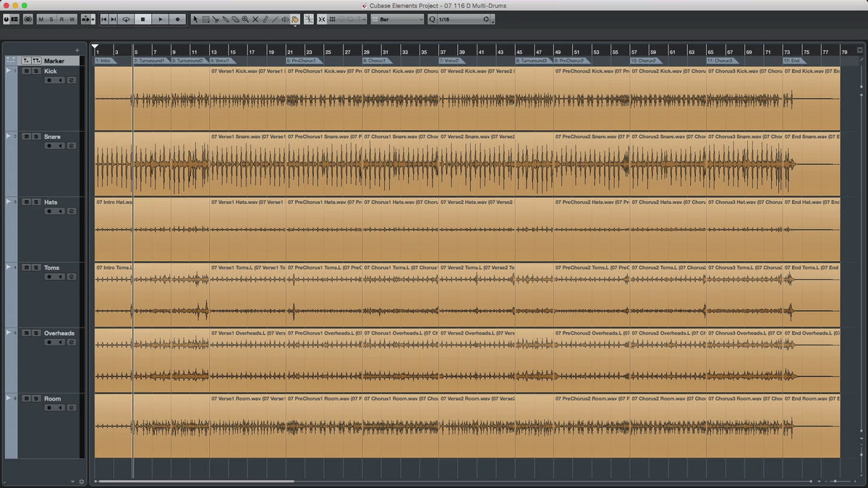The width and height of the screenshot is (868, 488).
Task: Select the Range Selection tool
Action: click(205, 20)
